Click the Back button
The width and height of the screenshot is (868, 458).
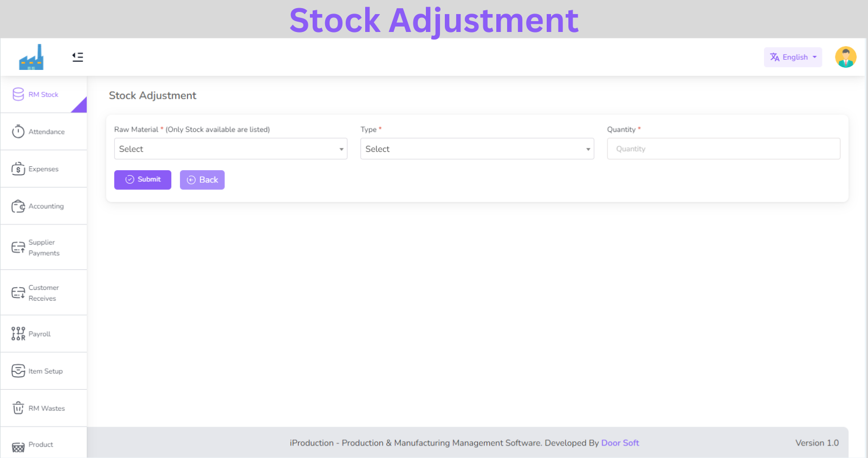202,180
